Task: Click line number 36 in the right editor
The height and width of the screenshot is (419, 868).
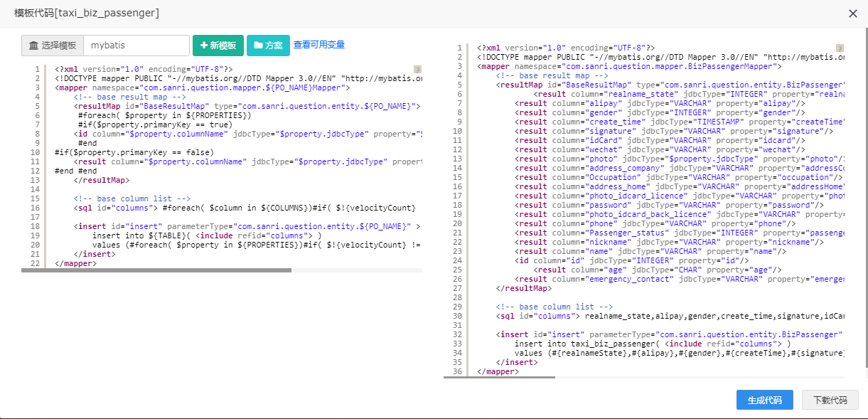Action: coord(458,371)
